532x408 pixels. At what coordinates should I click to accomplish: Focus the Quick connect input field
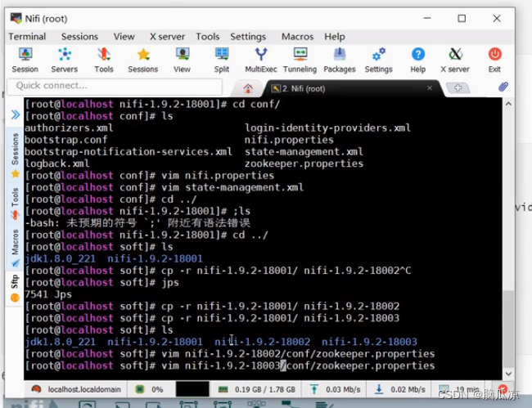tap(115, 86)
